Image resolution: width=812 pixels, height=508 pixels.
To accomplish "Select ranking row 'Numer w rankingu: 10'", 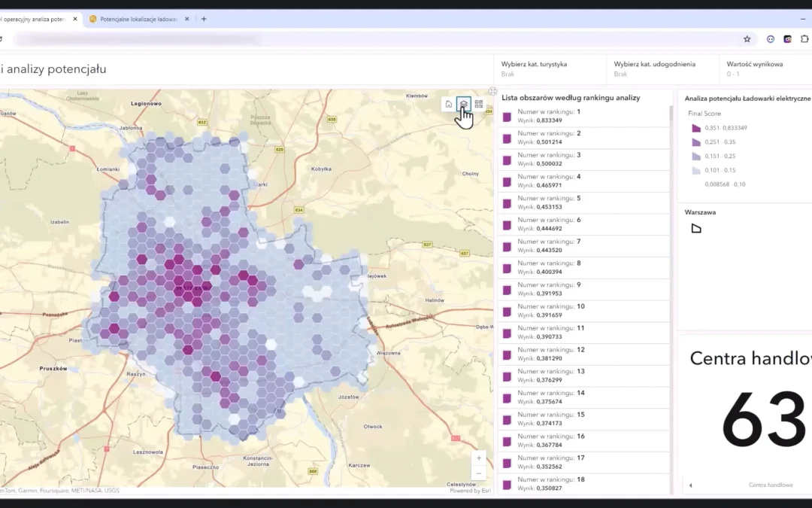I will click(x=583, y=311).
